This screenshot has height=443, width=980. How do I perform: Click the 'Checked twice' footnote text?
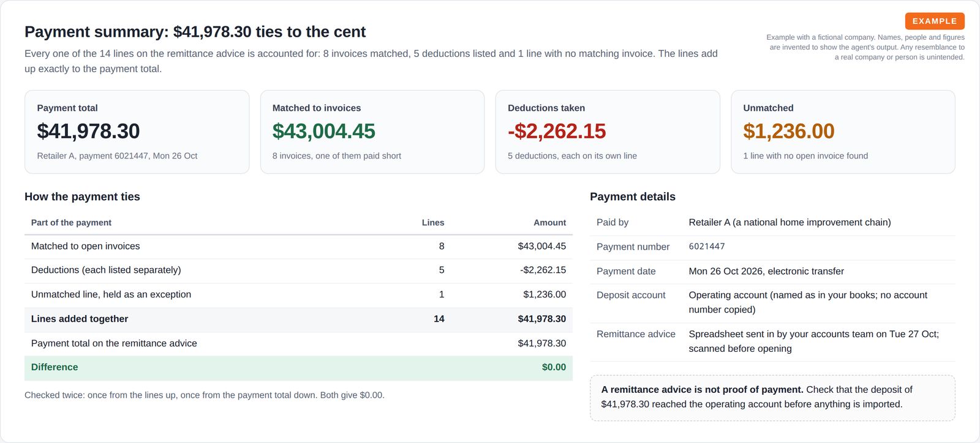coord(205,395)
